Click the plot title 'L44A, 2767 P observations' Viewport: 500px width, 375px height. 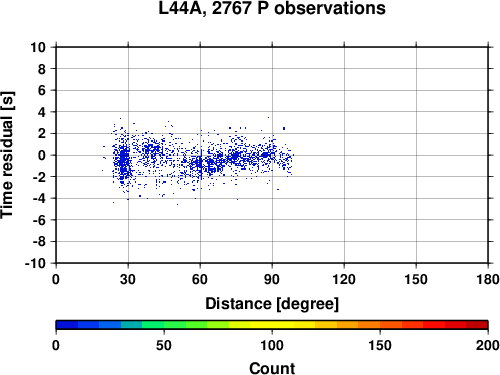pyautogui.click(x=272, y=8)
